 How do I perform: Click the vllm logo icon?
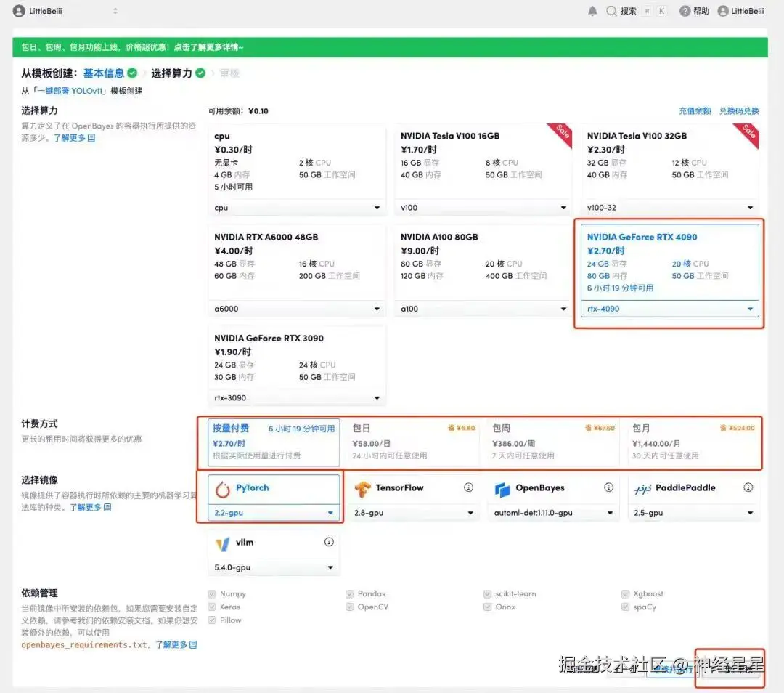coord(223,544)
